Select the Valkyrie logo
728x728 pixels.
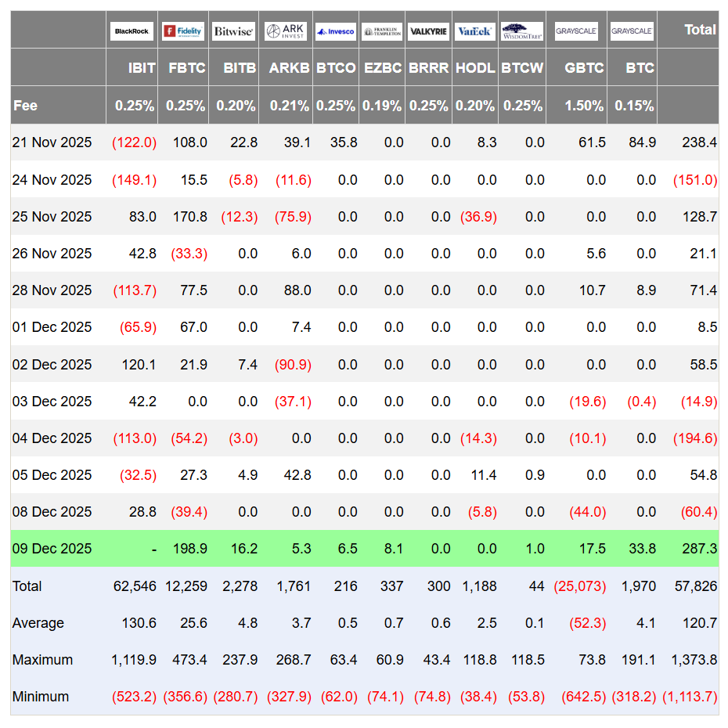(x=428, y=31)
